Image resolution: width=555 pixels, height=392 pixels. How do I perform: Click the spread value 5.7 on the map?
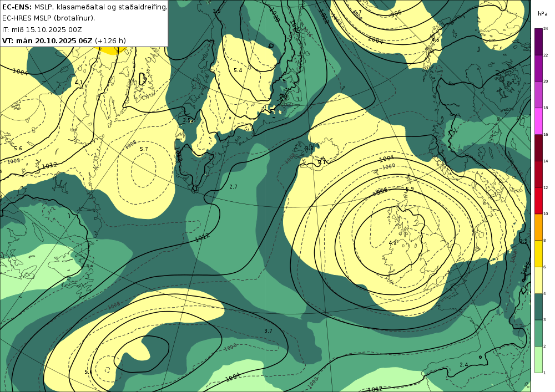pos(144,149)
